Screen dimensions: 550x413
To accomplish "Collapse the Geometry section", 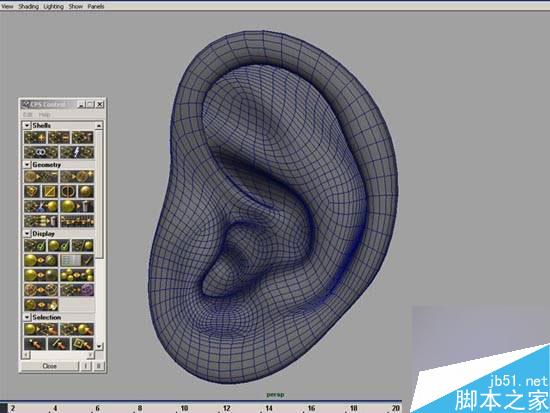I will (27, 164).
